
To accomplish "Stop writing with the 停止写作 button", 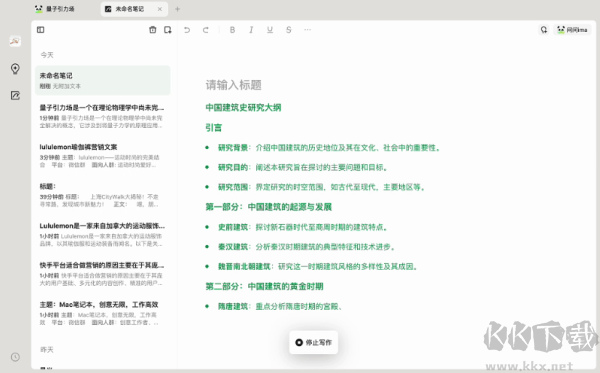I will [313, 342].
